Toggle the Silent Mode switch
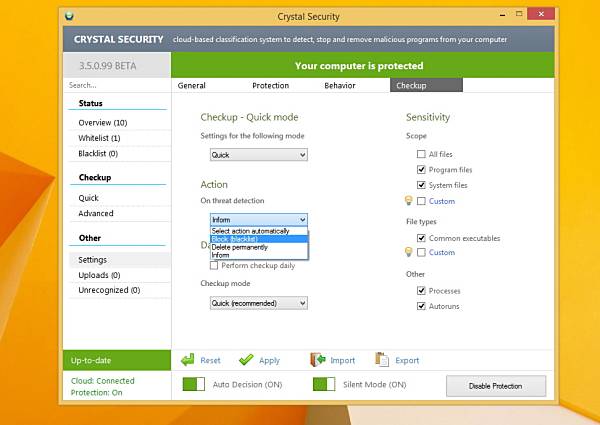600x425 pixels. tap(324, 384)
